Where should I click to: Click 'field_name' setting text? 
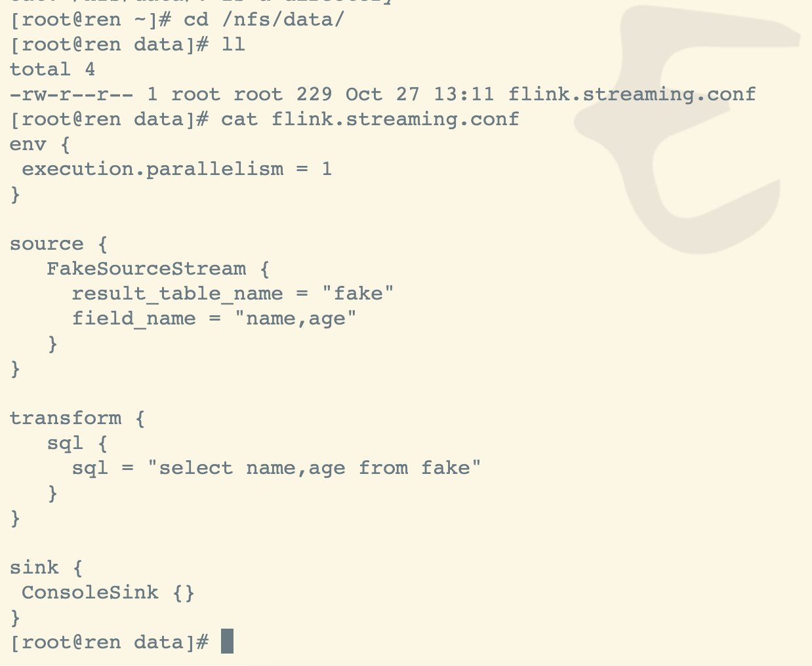(134, 319)
